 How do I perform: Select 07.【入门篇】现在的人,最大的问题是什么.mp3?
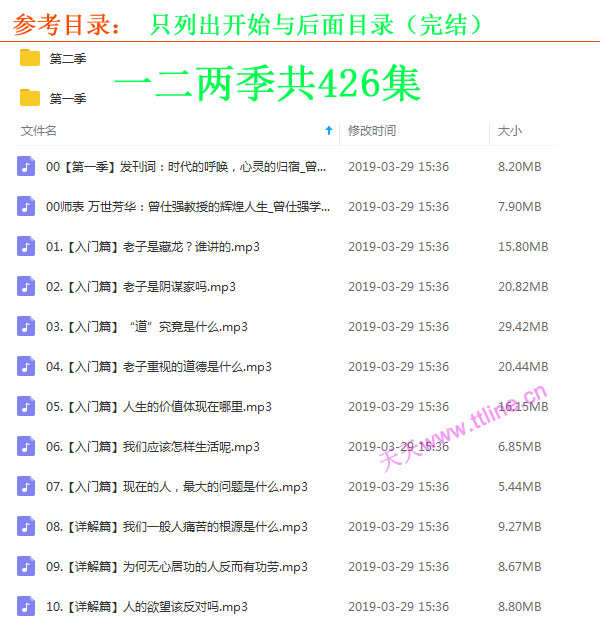[x=177, y=487]
